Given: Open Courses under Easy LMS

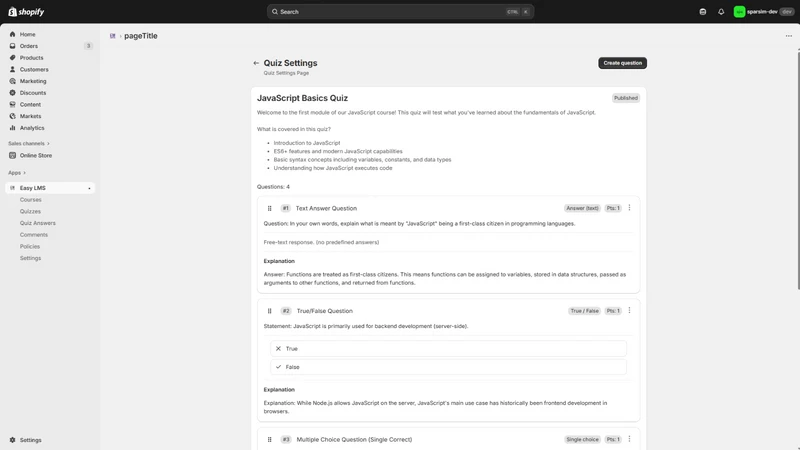Looking at the screenshot, I should [x=31, y=199].
